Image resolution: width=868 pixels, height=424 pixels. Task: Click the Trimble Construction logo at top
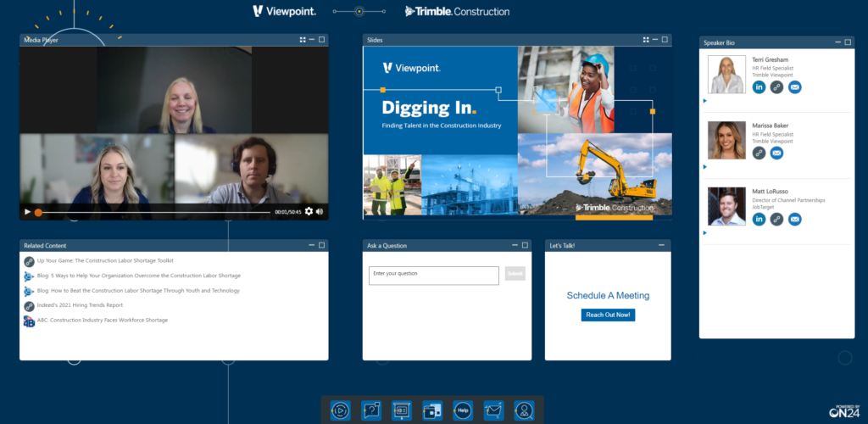point(457,11)
